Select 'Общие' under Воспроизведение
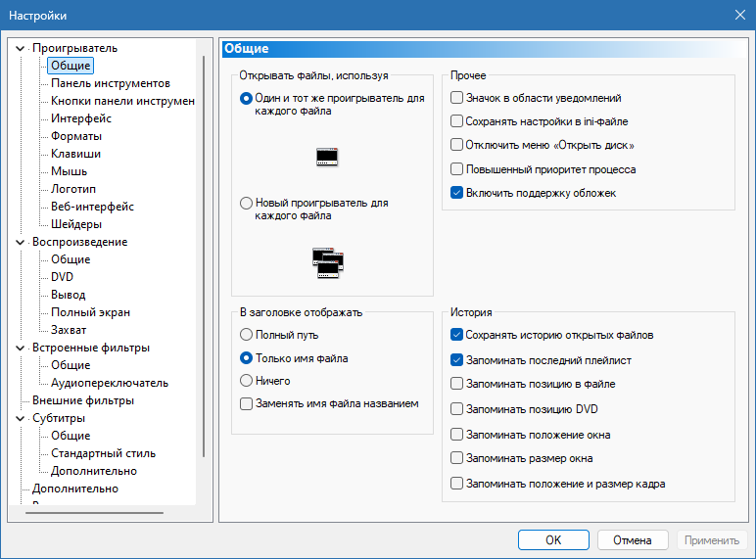 point(71,259)
